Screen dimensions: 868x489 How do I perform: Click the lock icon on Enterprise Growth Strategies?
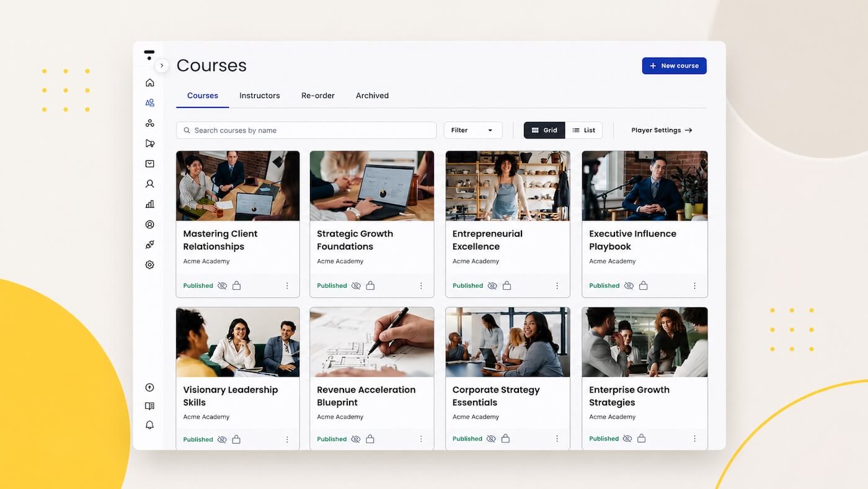tap(642, 439)
